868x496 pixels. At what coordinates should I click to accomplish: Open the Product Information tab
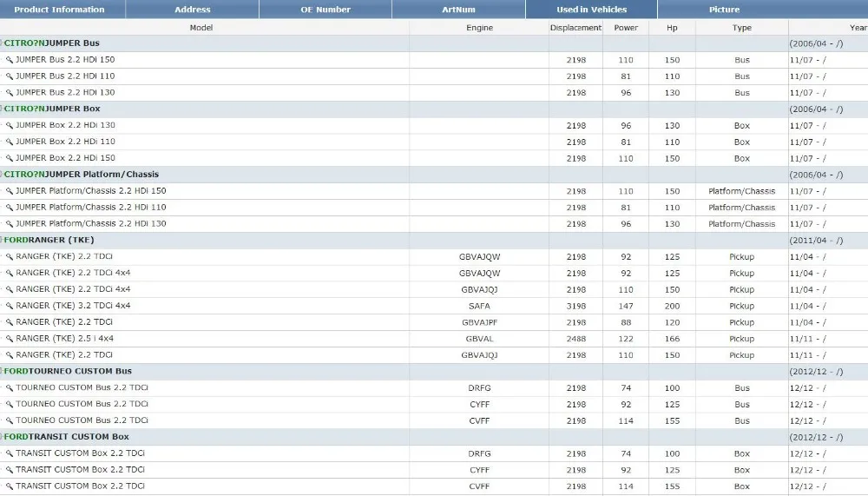tap(59, 10)
